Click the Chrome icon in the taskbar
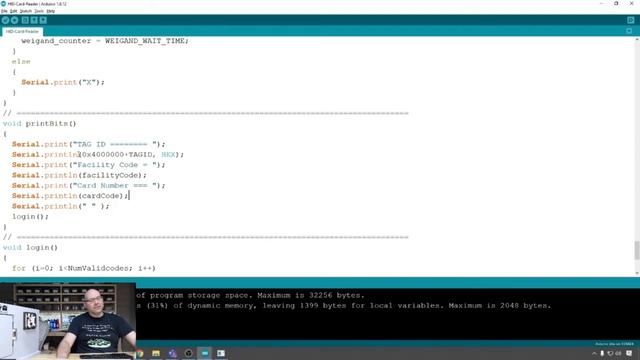 click(140, 353)
